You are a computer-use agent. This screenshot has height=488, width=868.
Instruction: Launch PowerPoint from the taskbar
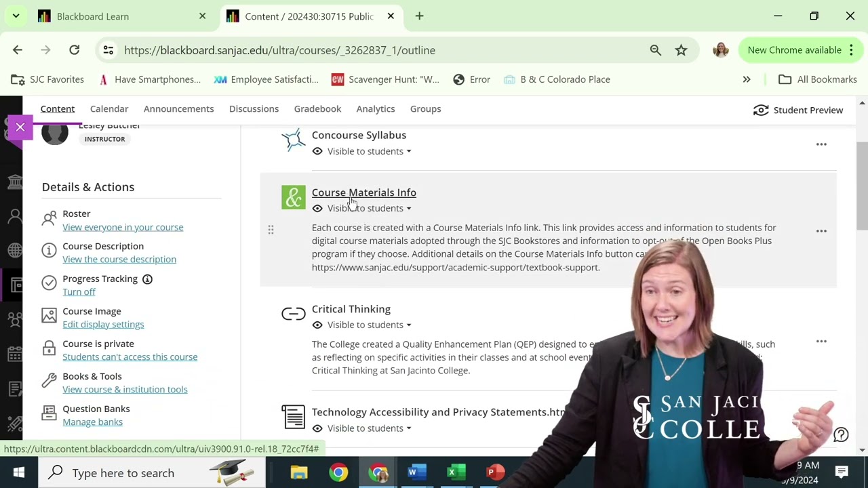coord(496,472)
